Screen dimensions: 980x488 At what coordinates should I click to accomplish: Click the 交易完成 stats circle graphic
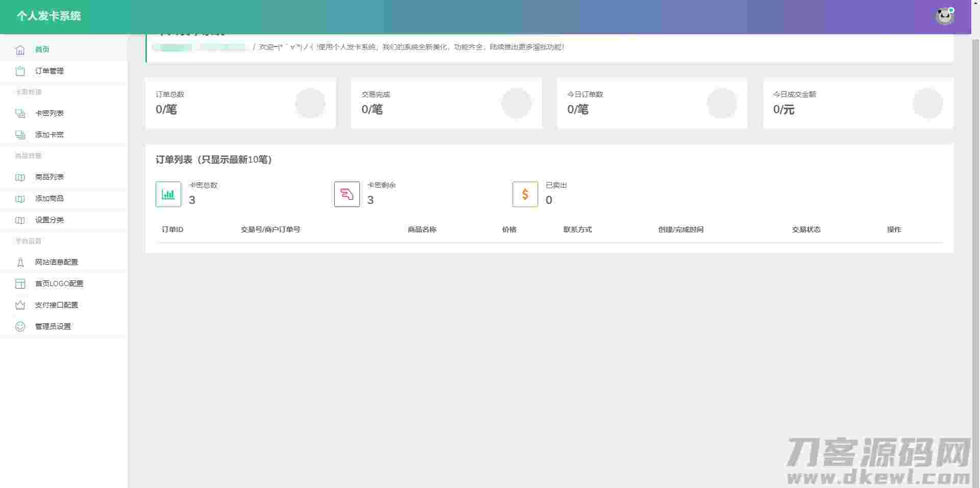tap(518, 104)
